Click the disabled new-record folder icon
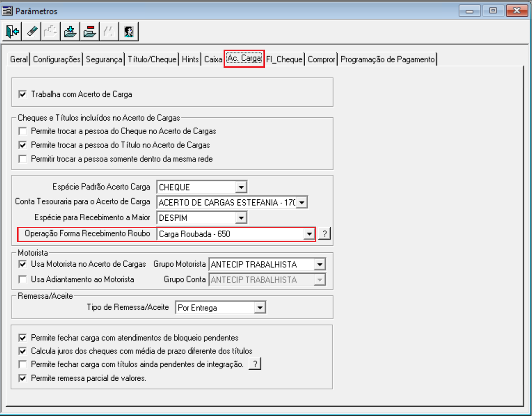The width and height of the screenshot is (532, 416). (x=51, y=32)
